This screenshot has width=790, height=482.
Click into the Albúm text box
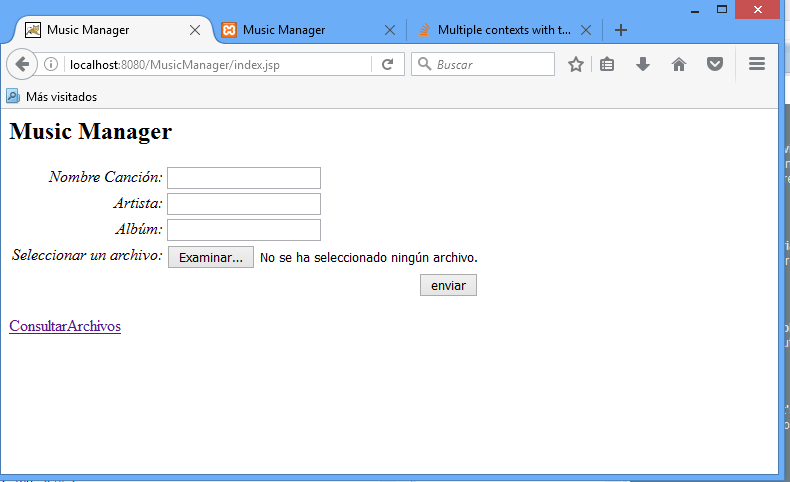[243, 230]
